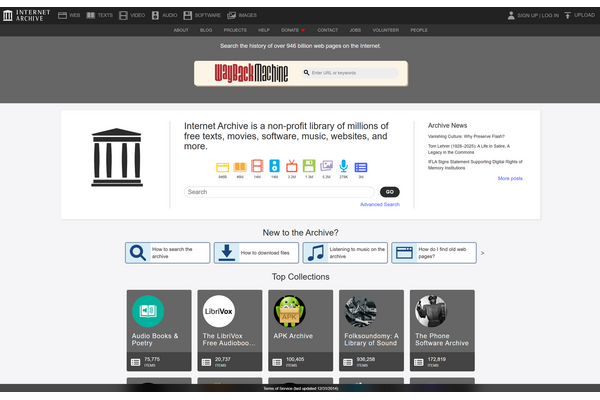The width and height of the screenshot is (600, 400).
Task: Click the green software floppy media icon
Action: 309,166
